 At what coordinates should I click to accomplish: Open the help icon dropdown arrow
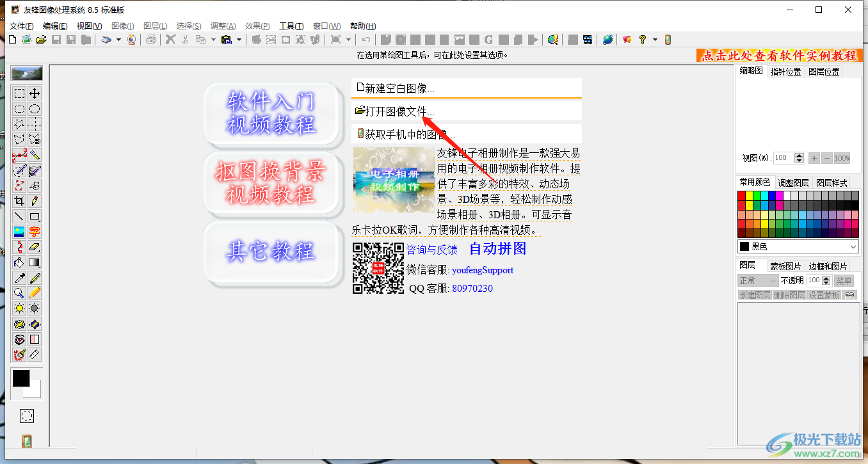click(655, 40)
